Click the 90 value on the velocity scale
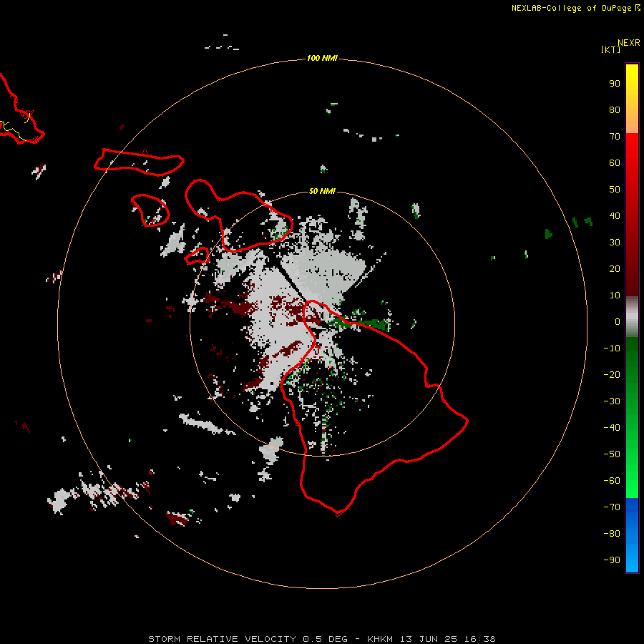This screenshot has height=644, width=644. pos(615,84)
